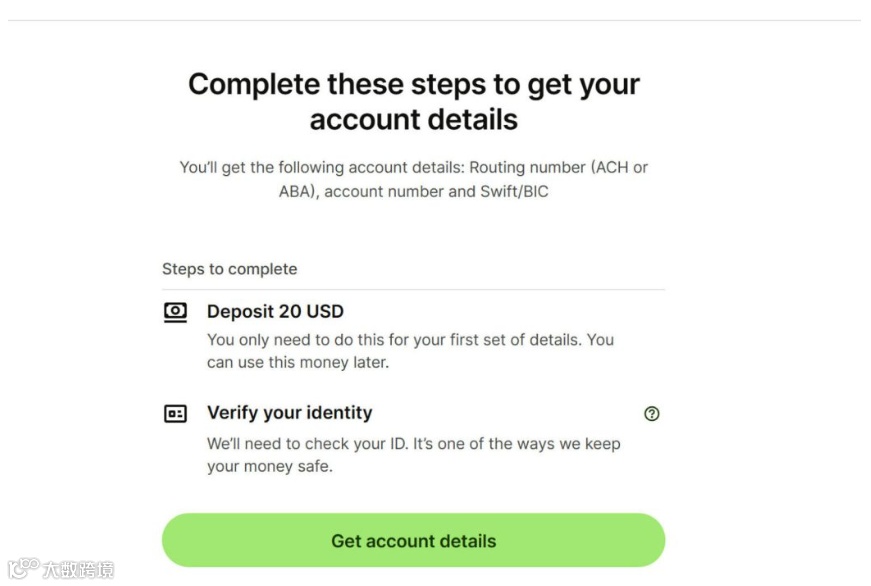Click the 'account details' line of the heading

coord(413,120)
